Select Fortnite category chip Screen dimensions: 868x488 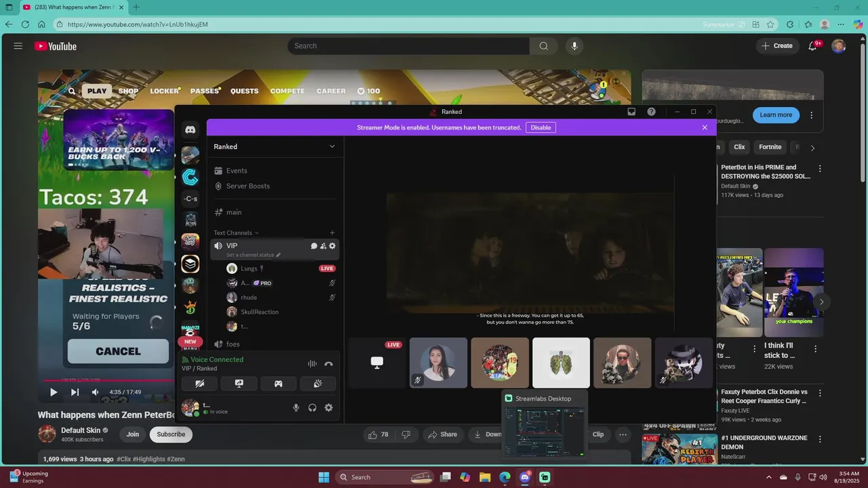[x=770, y=147]
